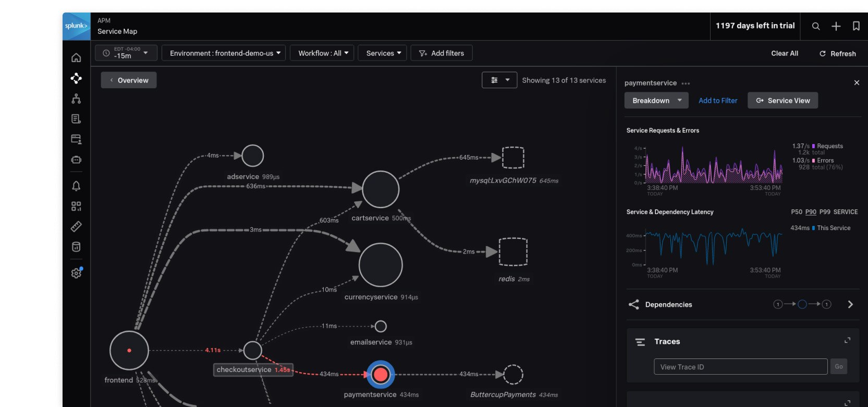This screenshot has height=407, width=868.
Task: Select the paymentservice node on map
Action: coord(381,374)
